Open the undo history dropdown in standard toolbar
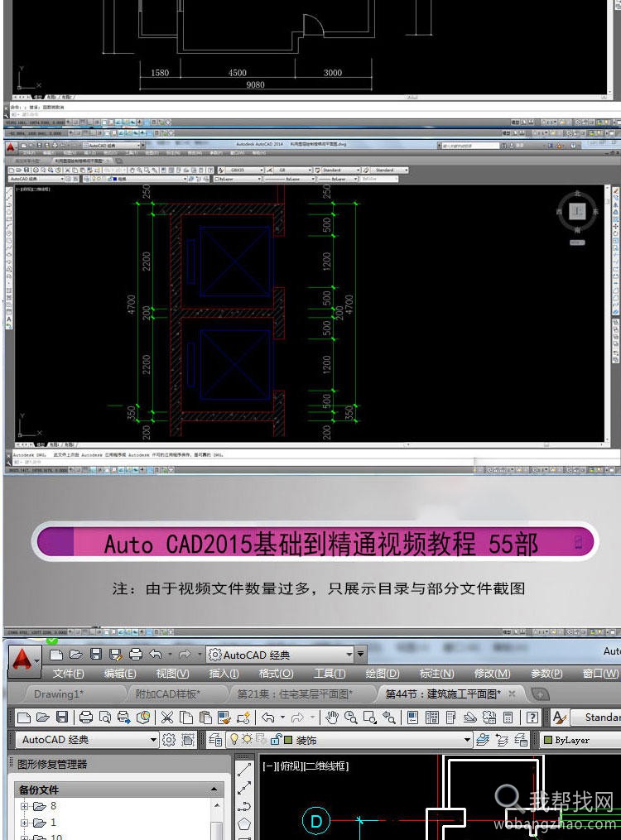This screenshot has height=840, width=621. point(282,718)
